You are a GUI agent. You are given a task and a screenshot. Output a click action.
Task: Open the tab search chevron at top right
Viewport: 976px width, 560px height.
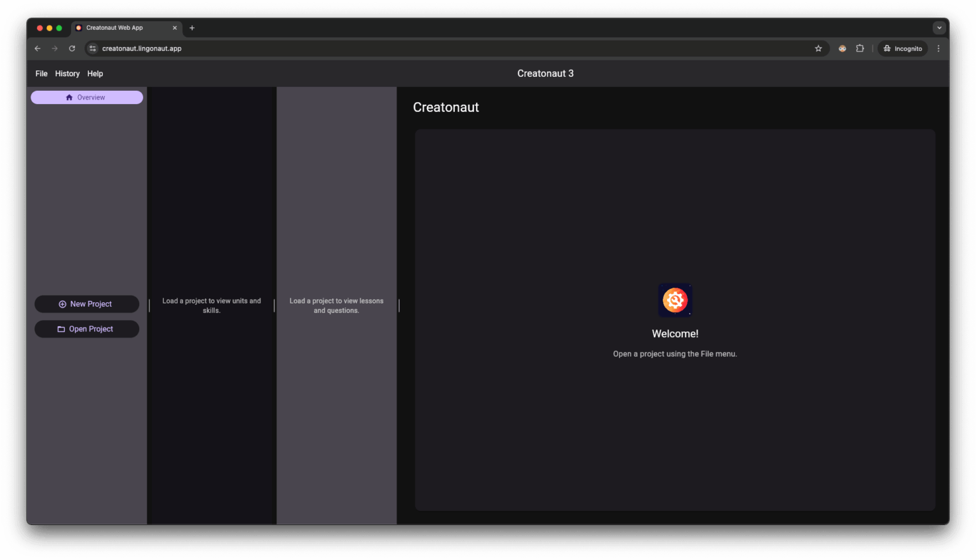coord(939,27)
